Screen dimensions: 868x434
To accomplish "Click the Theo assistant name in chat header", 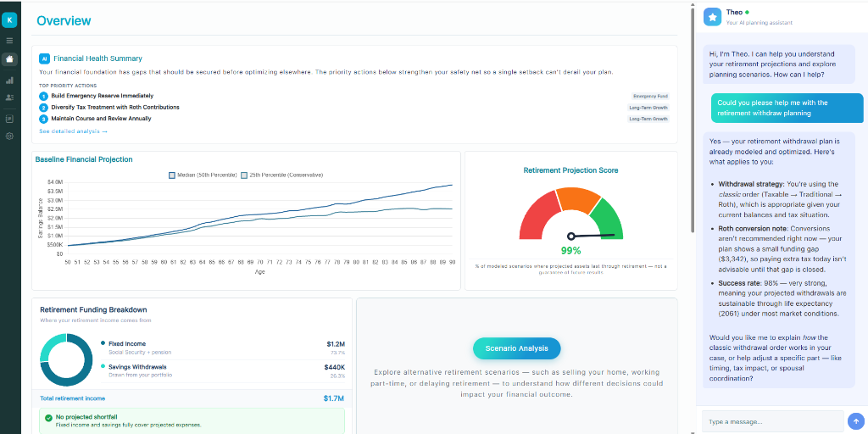I will (x=734, y=12).
